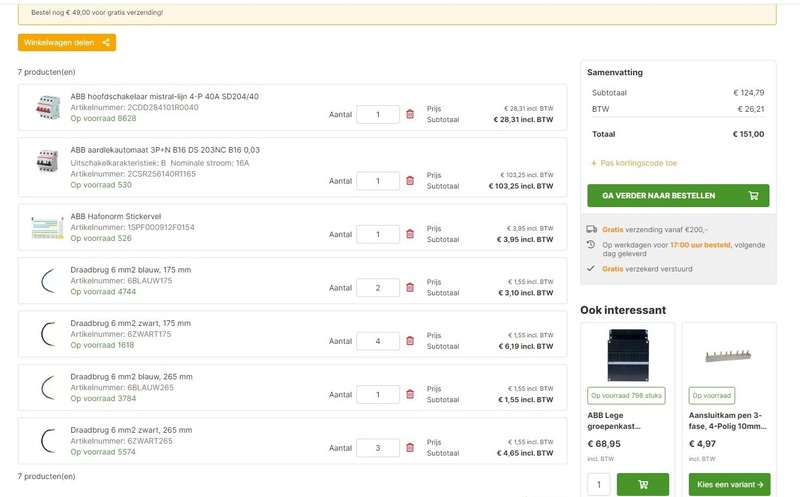Open ABB Hafonorm Stickervel title link
The width and height of the screenshot is (800, 497).
click(116, 216)
